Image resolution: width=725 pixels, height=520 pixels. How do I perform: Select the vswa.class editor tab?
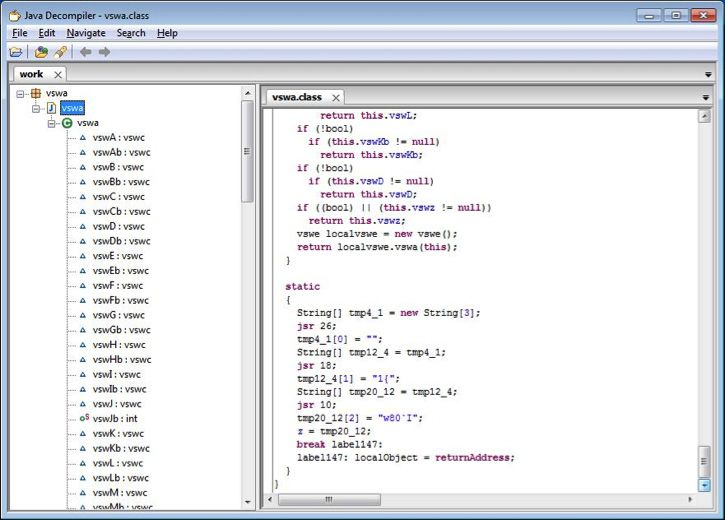296,98
